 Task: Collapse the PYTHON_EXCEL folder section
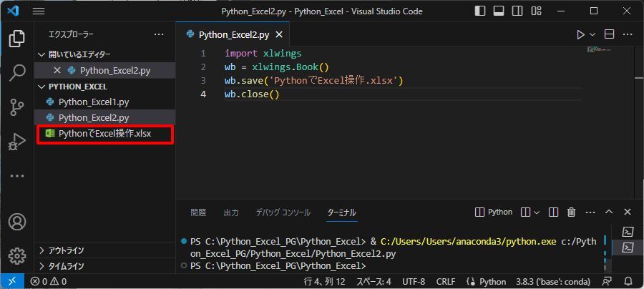(x=104, y=87)
